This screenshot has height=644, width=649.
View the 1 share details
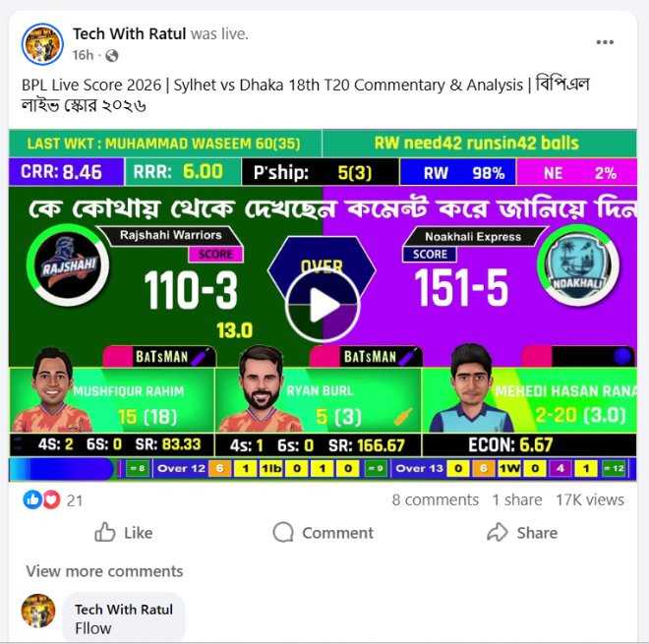[x=517, y=500]
